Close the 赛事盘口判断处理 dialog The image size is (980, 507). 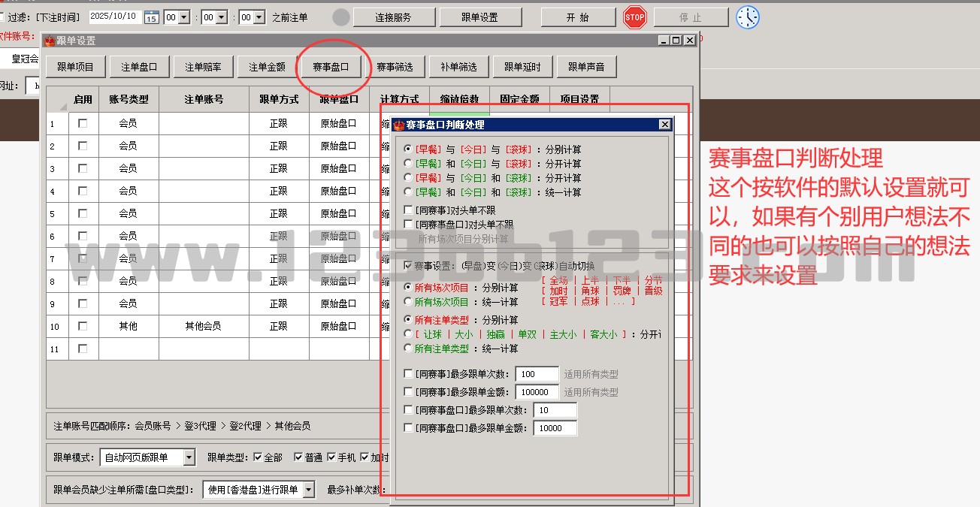click(664, 125)
